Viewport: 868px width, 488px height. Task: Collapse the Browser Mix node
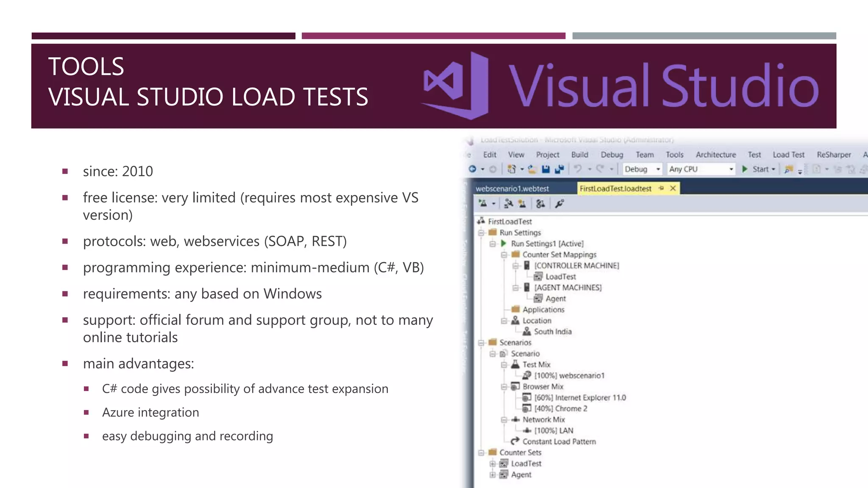504,387
